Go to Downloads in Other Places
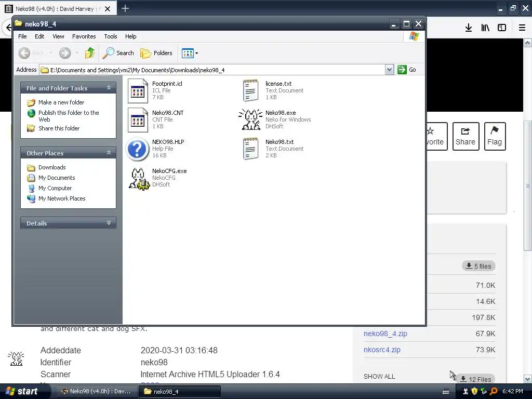Screen dimensions: 532x399 pyautogui.click(x=52, y=167)
